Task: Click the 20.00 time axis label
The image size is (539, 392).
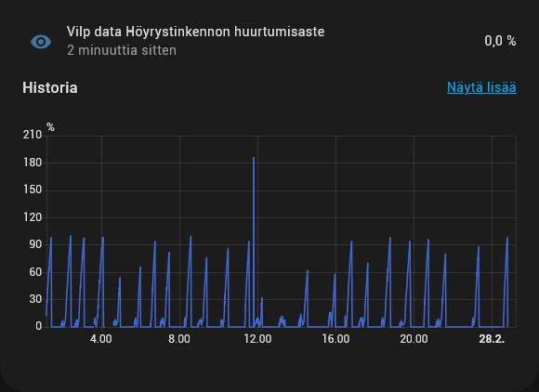Action: (414, 339)
